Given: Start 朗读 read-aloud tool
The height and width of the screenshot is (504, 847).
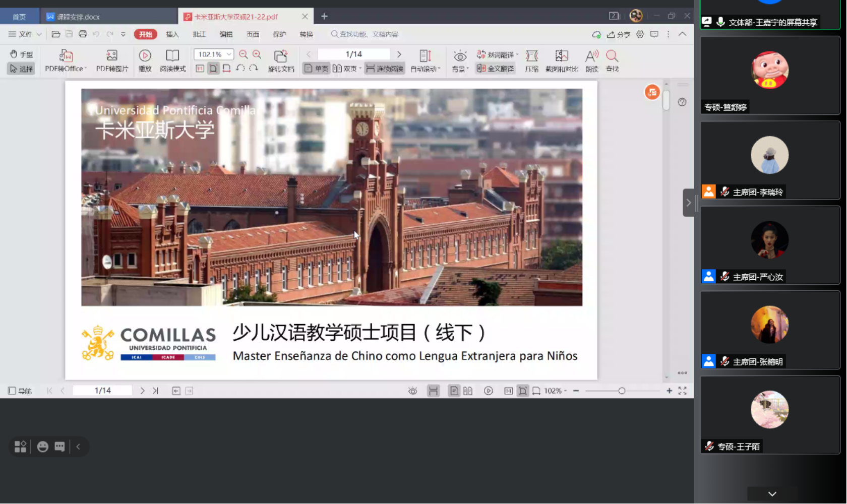Looking at the screenshot, I should point(591,56).
